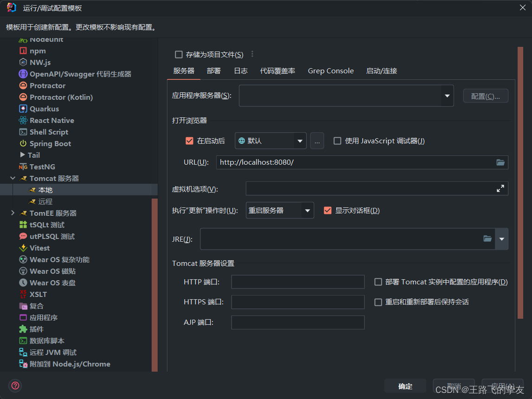Viewport: 532px width, 399px height.
Task: Click the Spring Boot power icon
Action: pyautogui.click(x=23, y=143)
